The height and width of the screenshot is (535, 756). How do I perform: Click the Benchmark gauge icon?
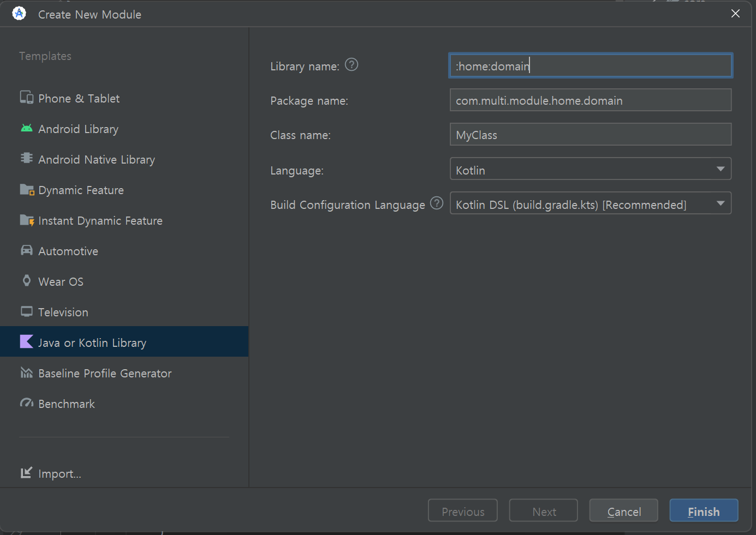click(27, 403)
